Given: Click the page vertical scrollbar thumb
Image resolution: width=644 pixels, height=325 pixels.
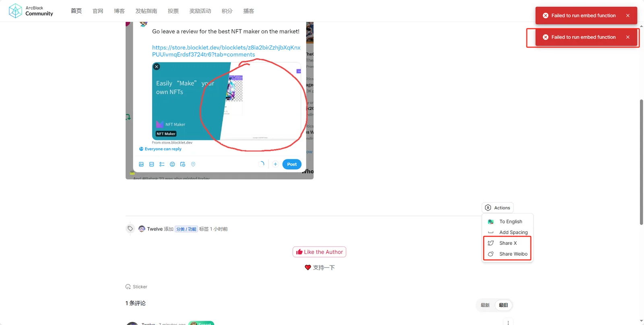Looking at the screenshot, I should pos(641,162).
